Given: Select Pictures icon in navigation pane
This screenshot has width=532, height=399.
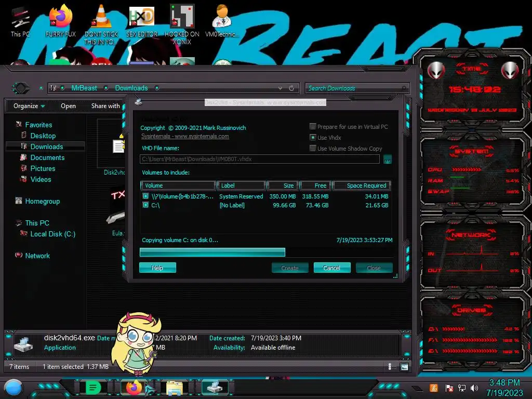Looking at the screenshot, I should 24,168.
